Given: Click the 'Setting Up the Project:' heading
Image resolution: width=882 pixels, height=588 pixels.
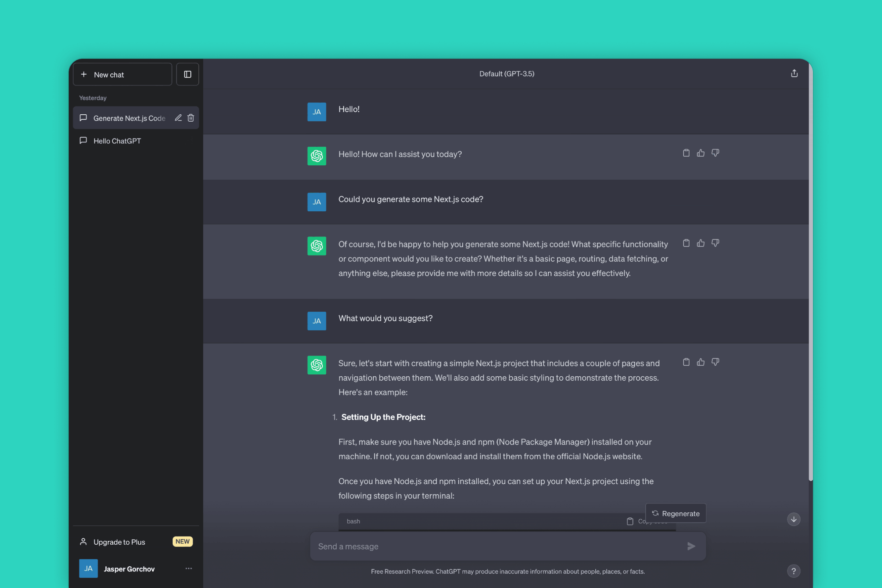Looking at the screenshot, I should pyautogui.click(x=383, y=417).
